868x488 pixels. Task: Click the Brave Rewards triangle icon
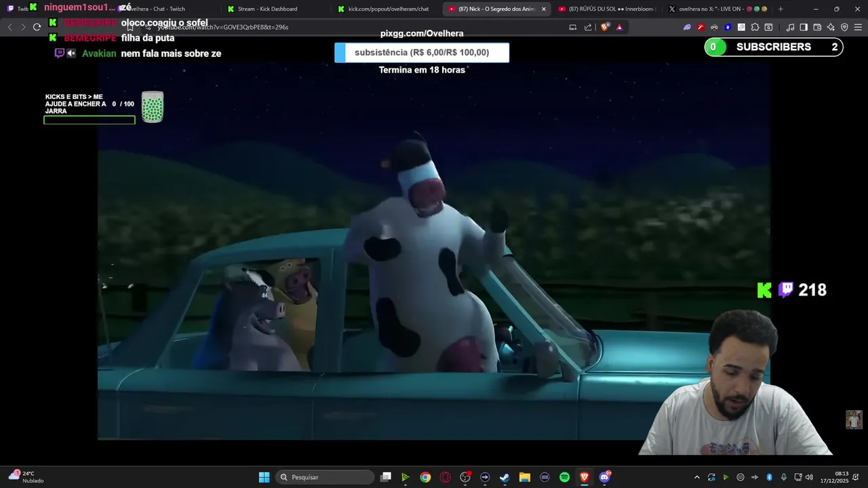click(619, 27)
